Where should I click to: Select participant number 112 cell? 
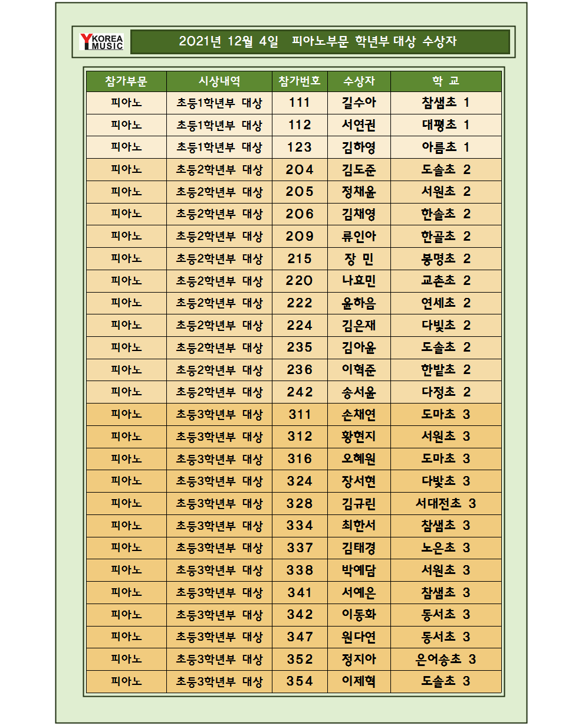click(300, 125)
